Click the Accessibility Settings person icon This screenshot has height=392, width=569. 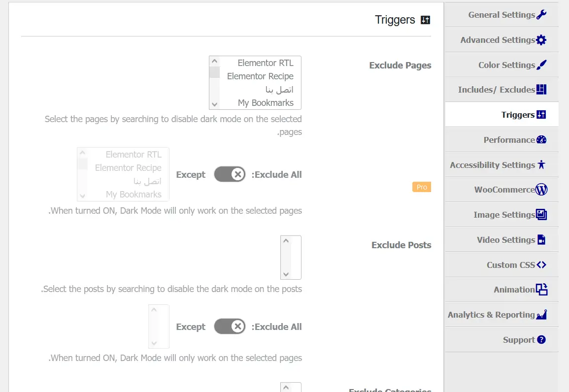(541, 165)
